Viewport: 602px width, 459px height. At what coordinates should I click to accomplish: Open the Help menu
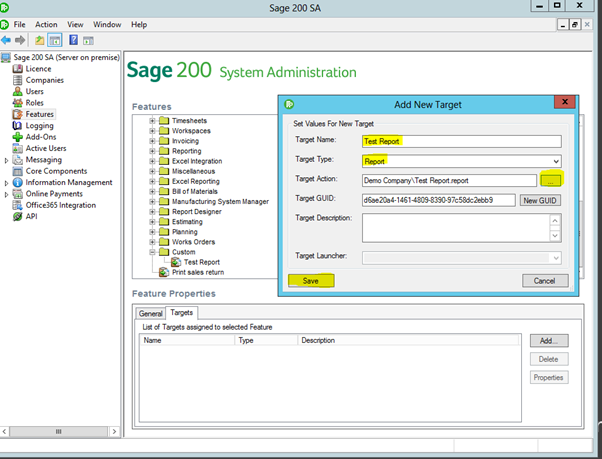tap(139, 25)
